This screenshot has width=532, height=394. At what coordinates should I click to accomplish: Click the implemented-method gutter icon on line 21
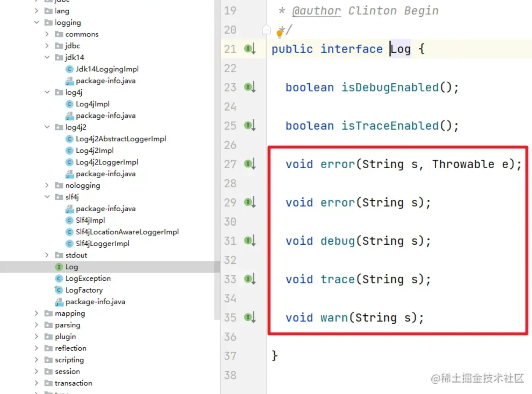(250, 49)
